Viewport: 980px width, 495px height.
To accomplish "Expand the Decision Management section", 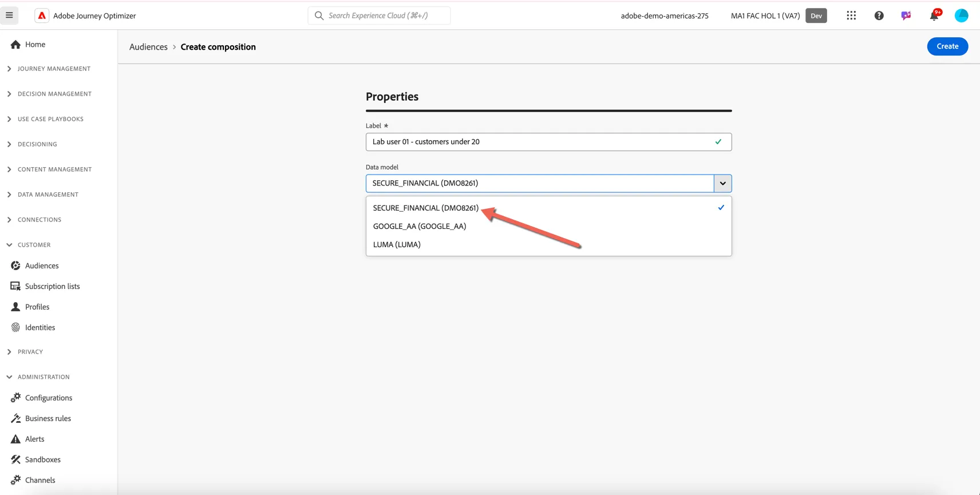I will 49,94.
